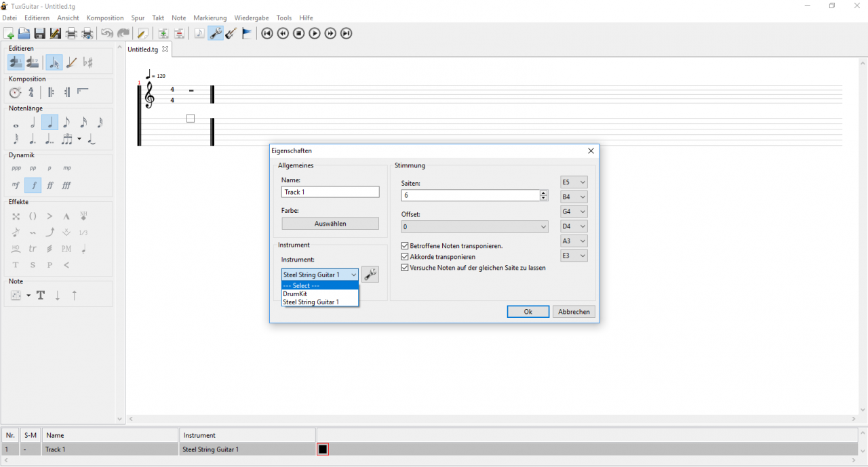Open the time signature icon

[31, 92]
